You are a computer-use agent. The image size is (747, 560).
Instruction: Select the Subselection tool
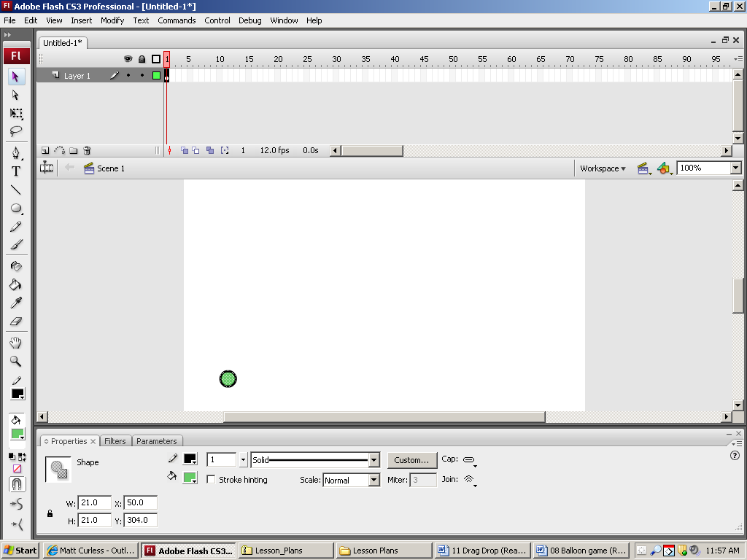16,96
